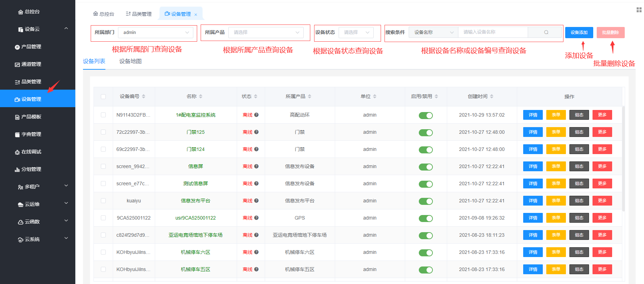Screen dimensions: 644x284
Task: Switch to the 总控台 top tab
Action: point(104,14)
